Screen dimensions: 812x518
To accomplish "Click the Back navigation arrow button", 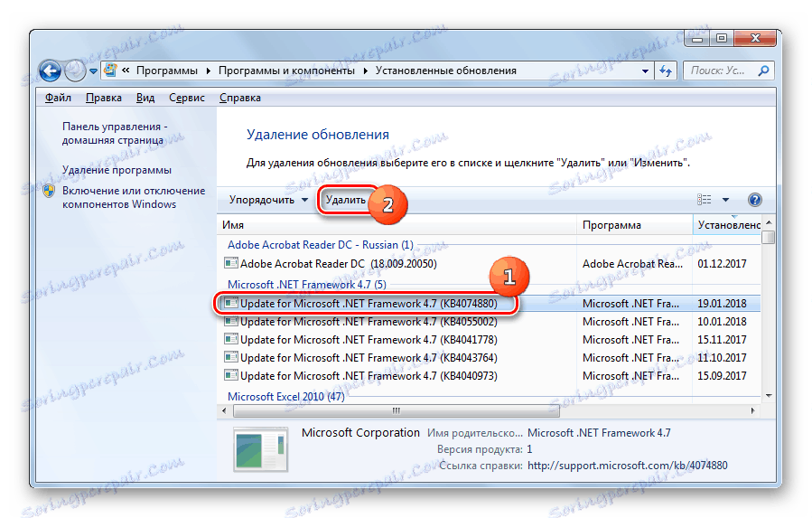I will click(x=51, y=71).
